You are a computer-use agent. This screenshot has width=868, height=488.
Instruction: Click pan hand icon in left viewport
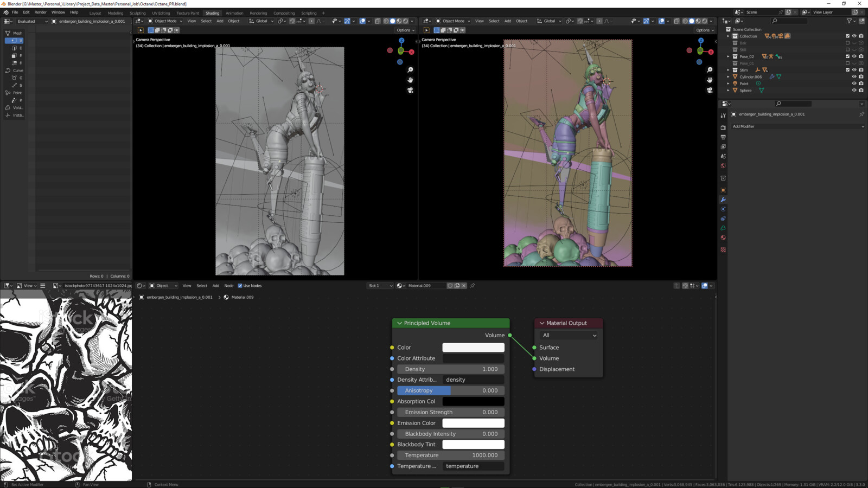click(x=410, y=80)
